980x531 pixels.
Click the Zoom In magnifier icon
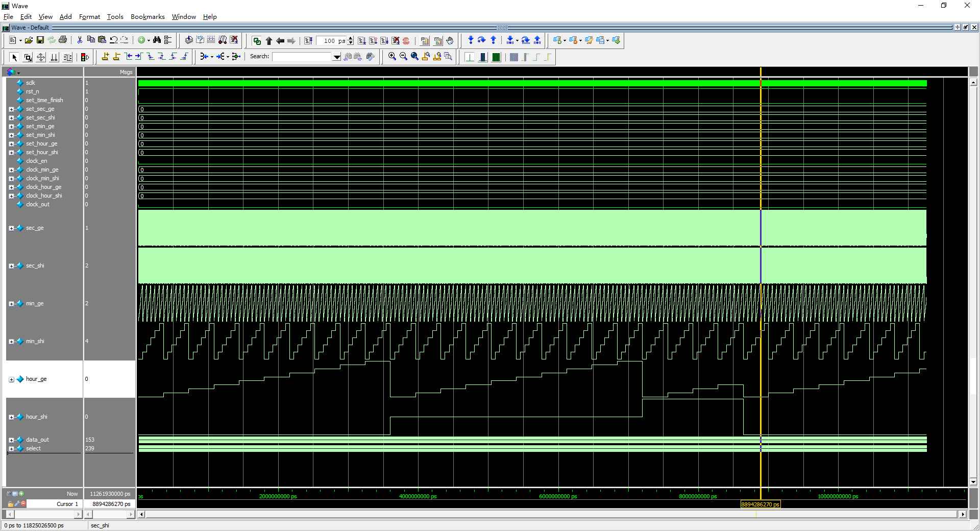click(392, 57)
